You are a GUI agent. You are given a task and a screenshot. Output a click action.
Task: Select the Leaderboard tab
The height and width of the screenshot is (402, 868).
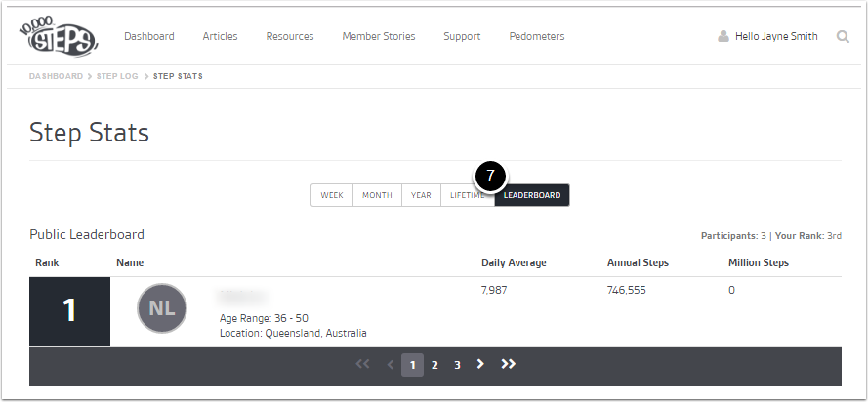pos(532,195)
